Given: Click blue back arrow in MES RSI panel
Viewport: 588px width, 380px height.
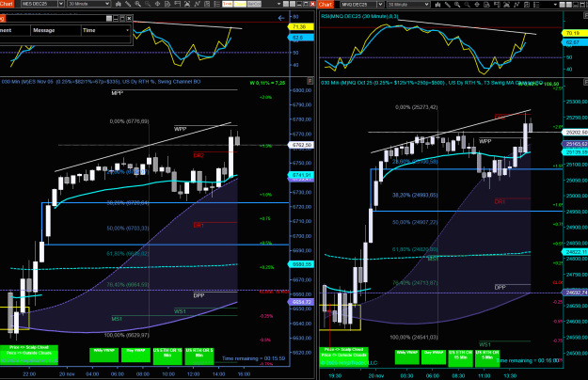Looking at the screenshot, I should pos(281,18).
